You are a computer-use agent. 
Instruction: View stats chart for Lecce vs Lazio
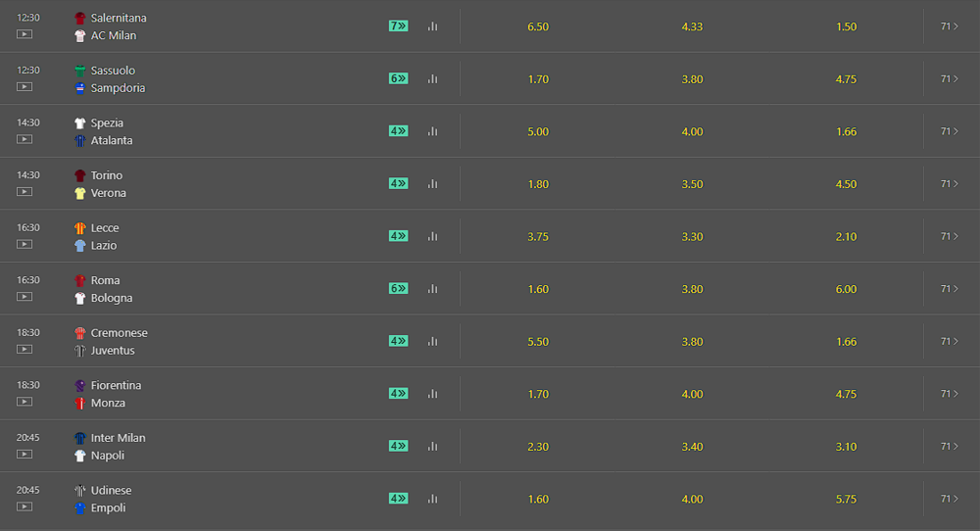coord(432,236)
